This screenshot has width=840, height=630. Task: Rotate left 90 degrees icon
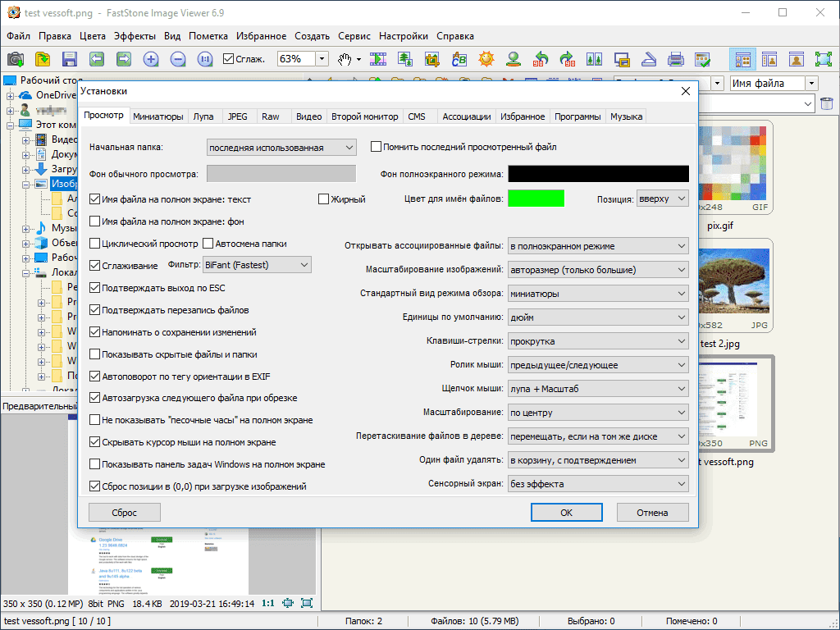click(541, 59)
